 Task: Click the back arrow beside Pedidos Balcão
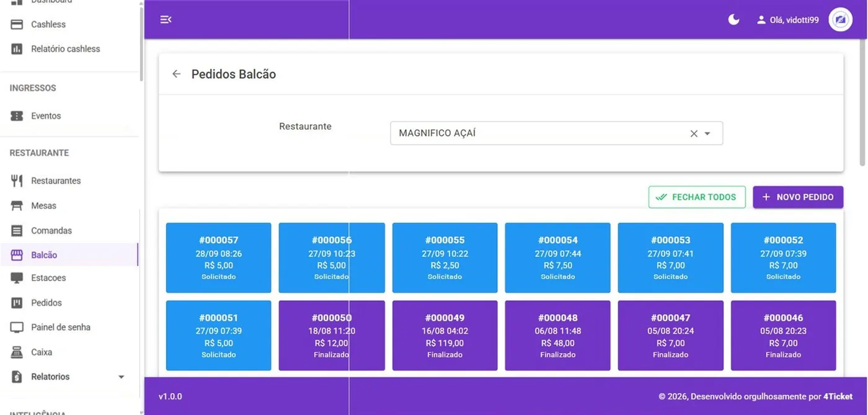click(x=176, y=74)
